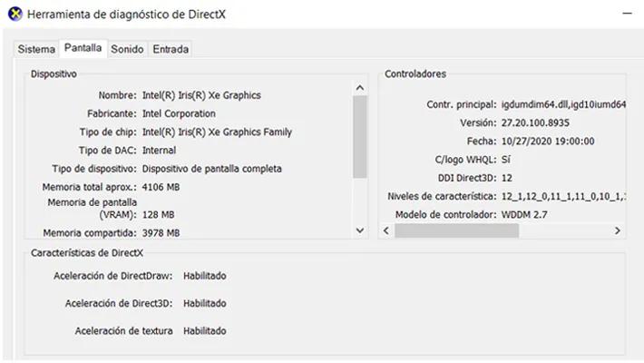Select the Pantalla tab

(83, 48)
